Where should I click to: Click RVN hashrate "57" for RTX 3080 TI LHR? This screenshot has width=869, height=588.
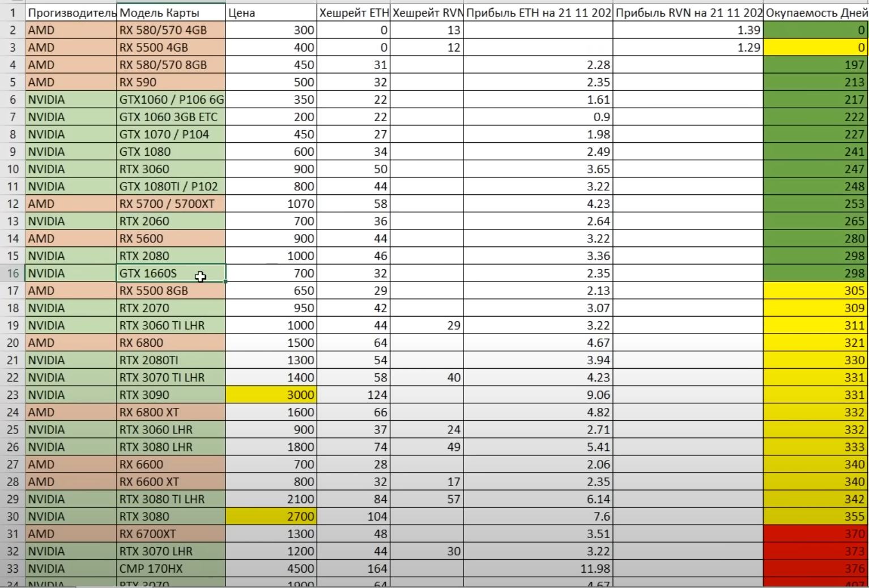click(427, 499)
